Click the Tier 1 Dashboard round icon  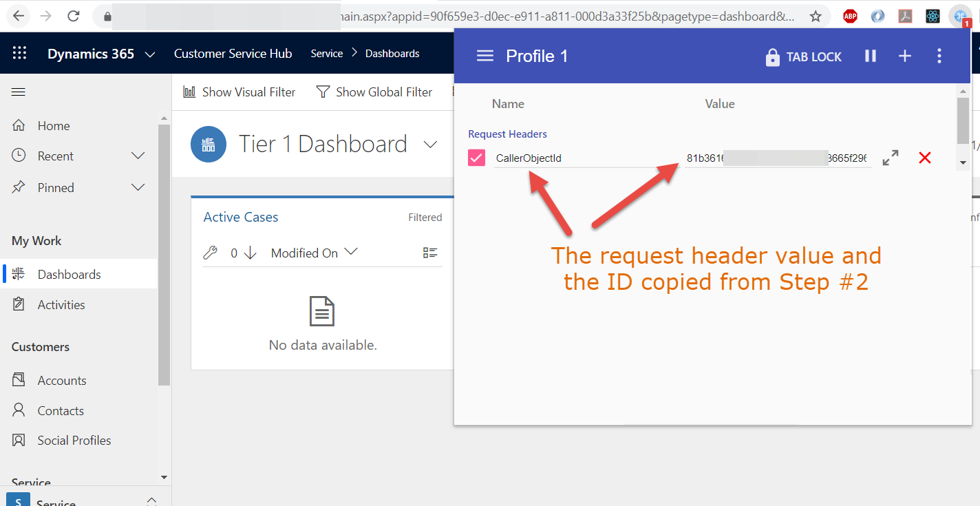coord(209,145)
